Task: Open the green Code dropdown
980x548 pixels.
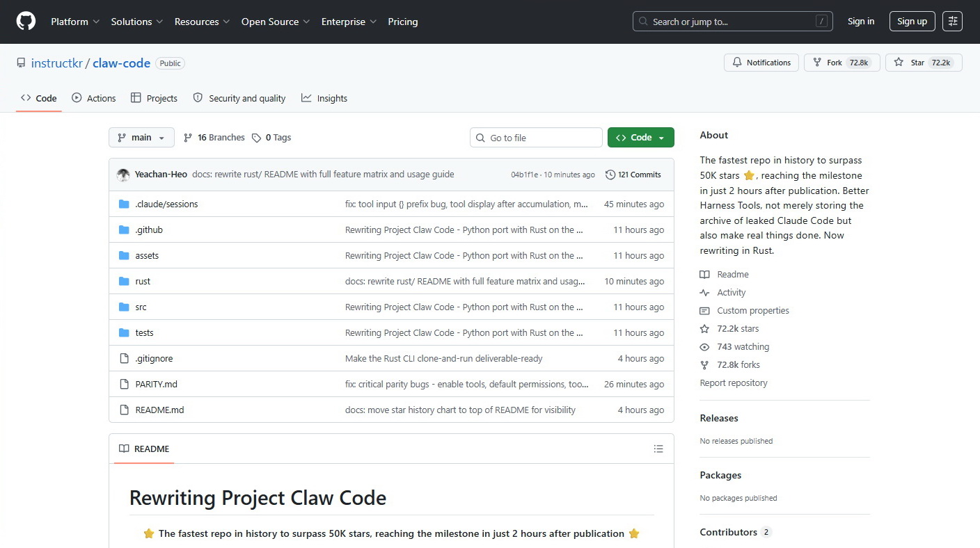Action: [640, 138]
